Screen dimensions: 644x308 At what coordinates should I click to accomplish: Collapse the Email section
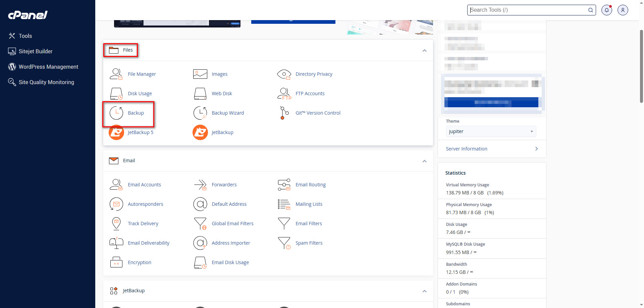[424, 161]
